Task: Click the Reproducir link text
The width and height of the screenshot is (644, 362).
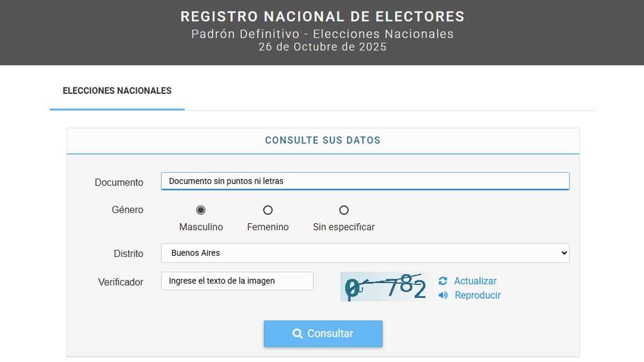Action: [477, 295]
